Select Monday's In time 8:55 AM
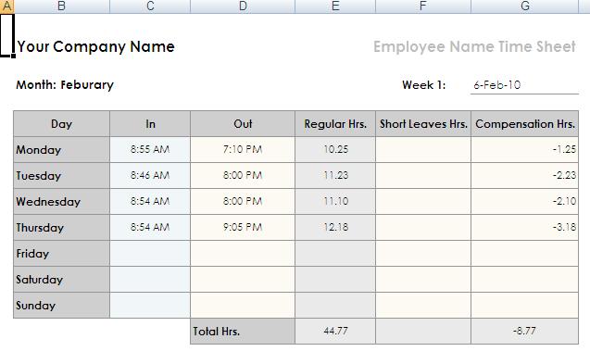Viewport: 590px width, 364px height. pyautogui.click(x=150, y=150)
